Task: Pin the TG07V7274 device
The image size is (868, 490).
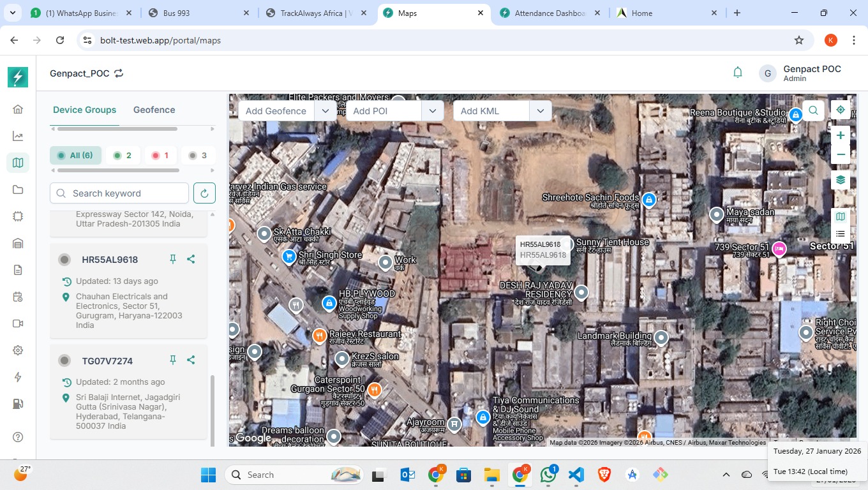Action: click(172, 360)
